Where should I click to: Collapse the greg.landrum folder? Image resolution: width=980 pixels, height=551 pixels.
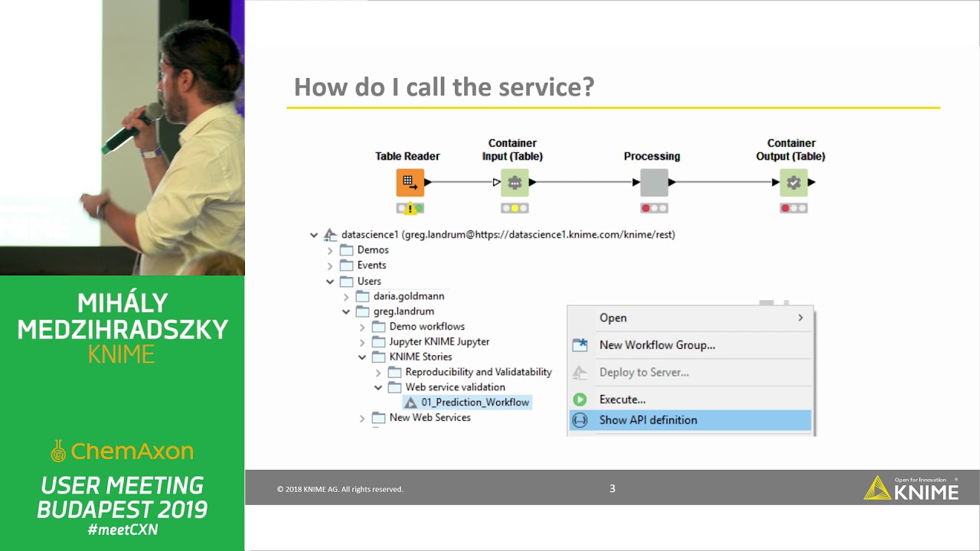(346, 312)
